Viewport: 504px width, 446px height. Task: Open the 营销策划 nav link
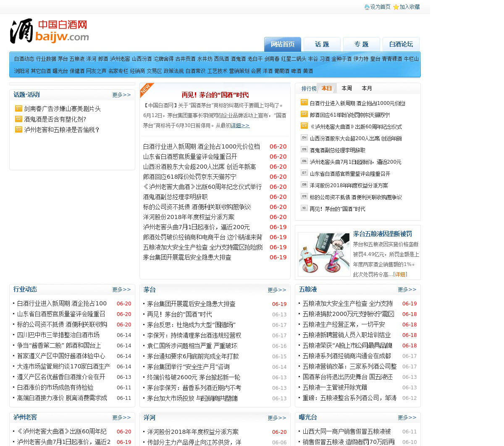coord(239,71)
